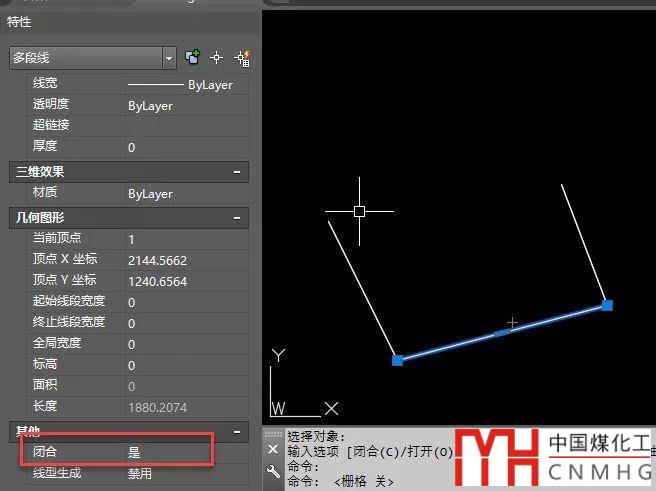Edit the 全局宽度 value field
Screen dimensions: 656x491
point(185,343)
